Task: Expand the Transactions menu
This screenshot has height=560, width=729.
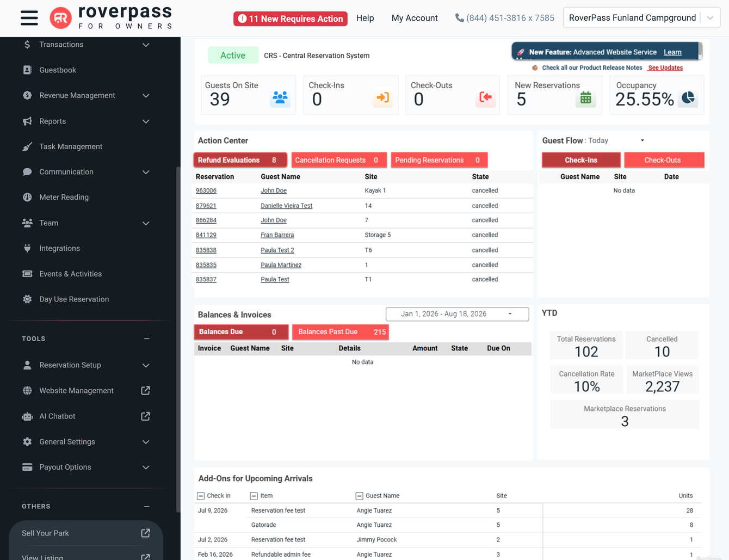Action: point(146,45)
